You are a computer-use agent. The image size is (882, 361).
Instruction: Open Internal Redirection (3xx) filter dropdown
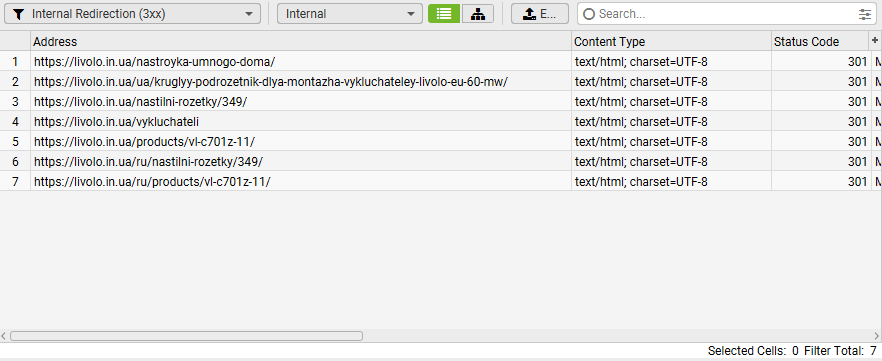[x=132, y=14]
